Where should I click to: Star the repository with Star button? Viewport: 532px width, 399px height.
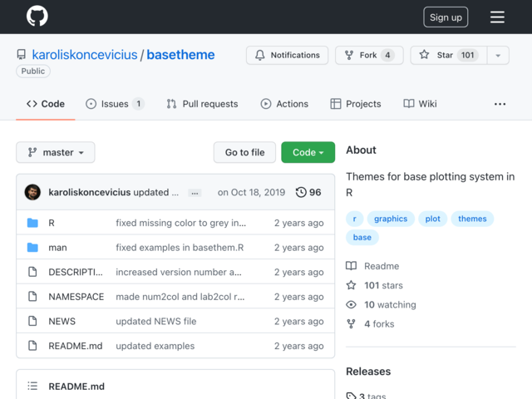click(449, 56)
